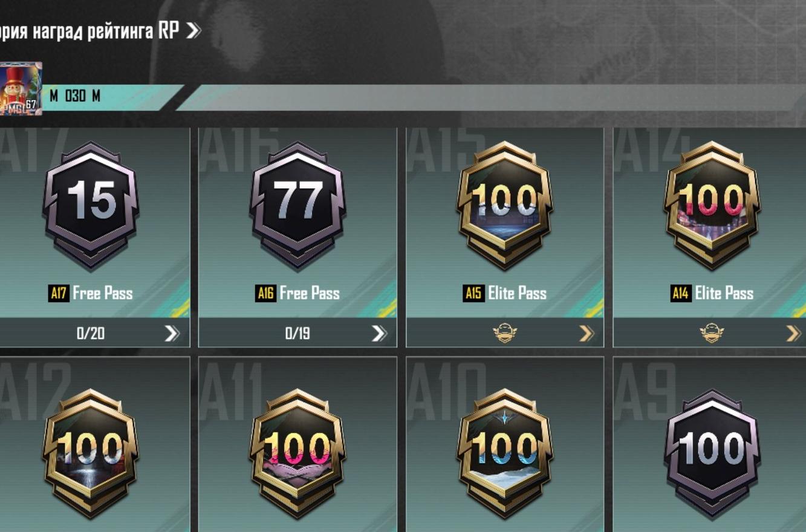Click the A15 Elite Pass label

pos(505,294)
